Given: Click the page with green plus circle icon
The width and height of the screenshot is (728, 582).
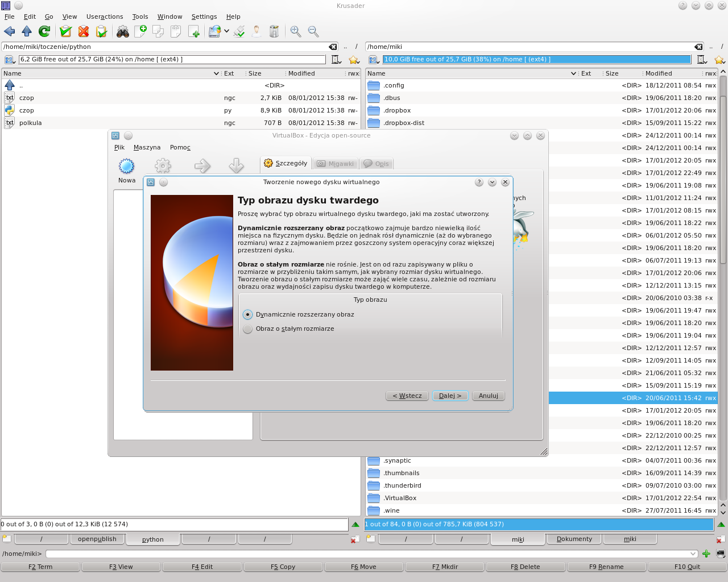Looking at the screenshot, I should pyautogui.click(x=140, y=31).
